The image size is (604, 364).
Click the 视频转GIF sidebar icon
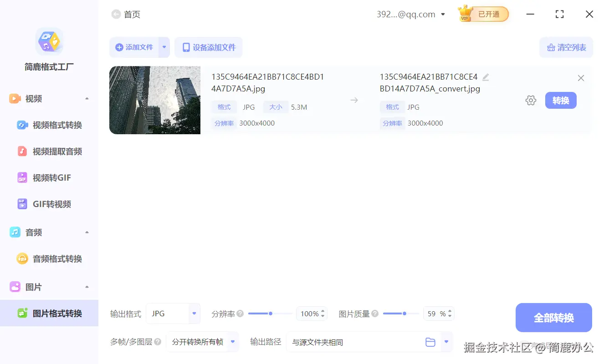pos(22,177)
